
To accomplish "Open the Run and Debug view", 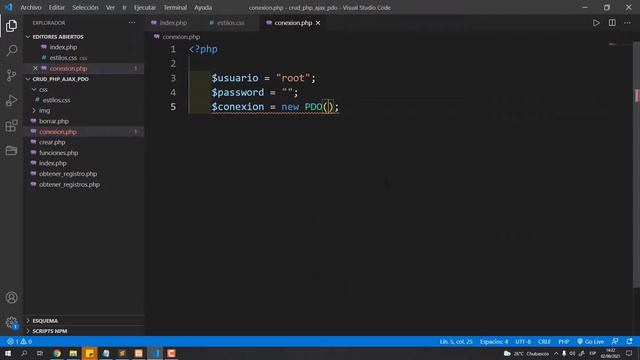I will click(x=11, y=100).
